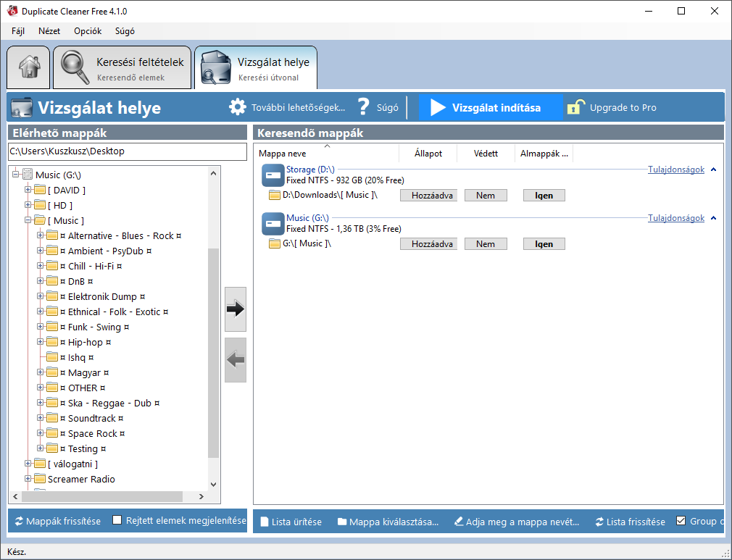
Task: Click the refresh icon of Mappák frissítése
Action: tap(19, 522)
